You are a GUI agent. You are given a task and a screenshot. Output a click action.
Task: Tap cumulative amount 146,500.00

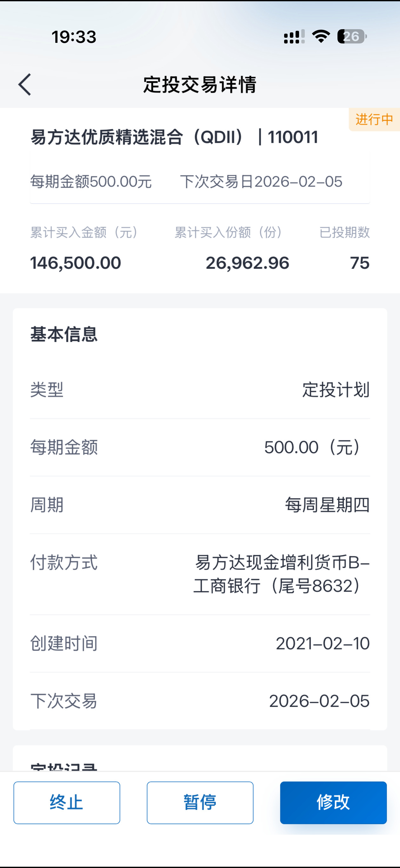[x=76, y=263]
